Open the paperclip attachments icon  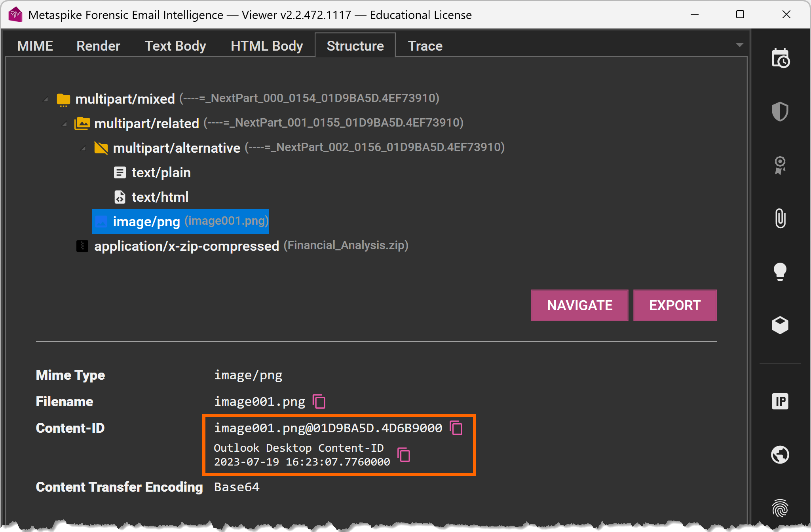click(x=780, y=218)
